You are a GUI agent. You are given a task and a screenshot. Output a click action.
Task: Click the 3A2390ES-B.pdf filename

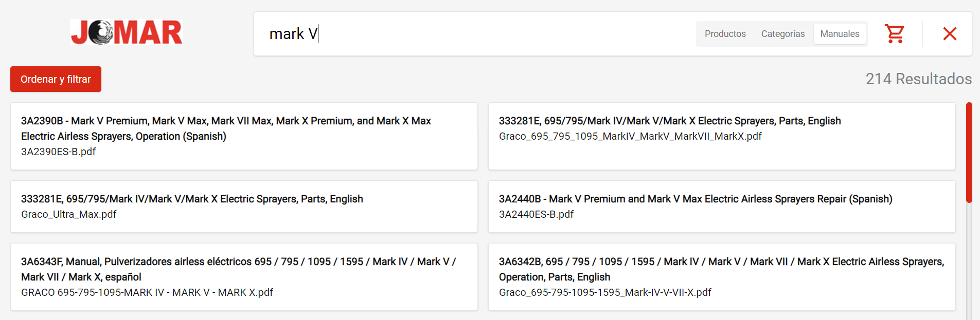click(x=58, y=152)
